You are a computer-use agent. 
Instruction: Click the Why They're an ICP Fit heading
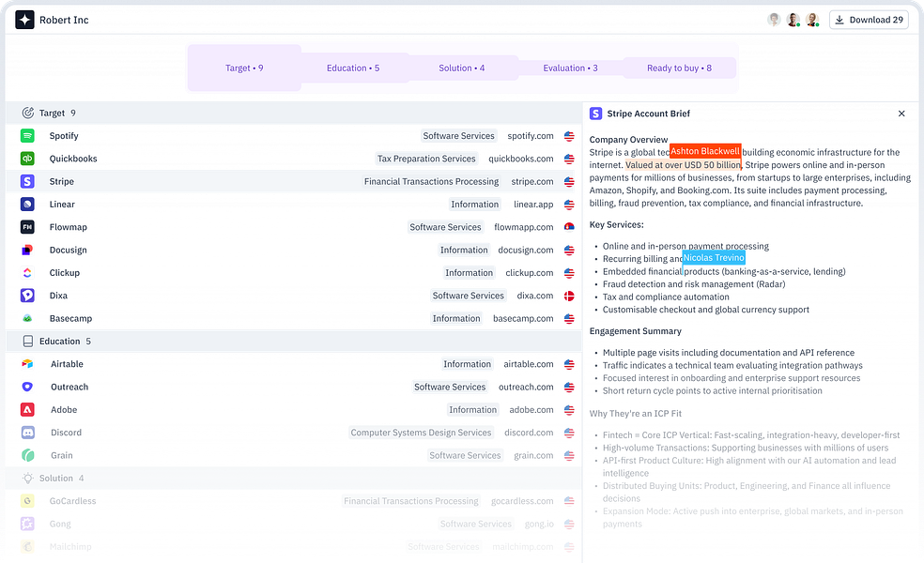pos(635,414)
